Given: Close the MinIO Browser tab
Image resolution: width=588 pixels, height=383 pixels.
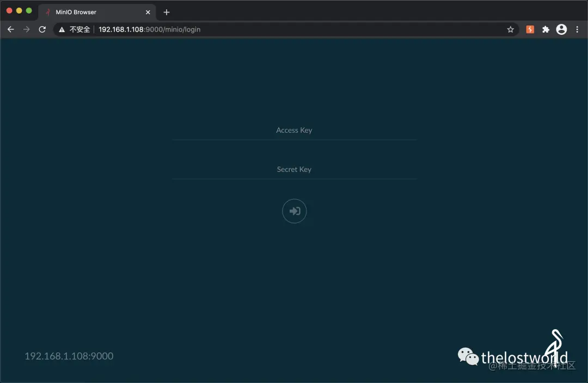Looking at the screenshot, I should tap(148, 12).
